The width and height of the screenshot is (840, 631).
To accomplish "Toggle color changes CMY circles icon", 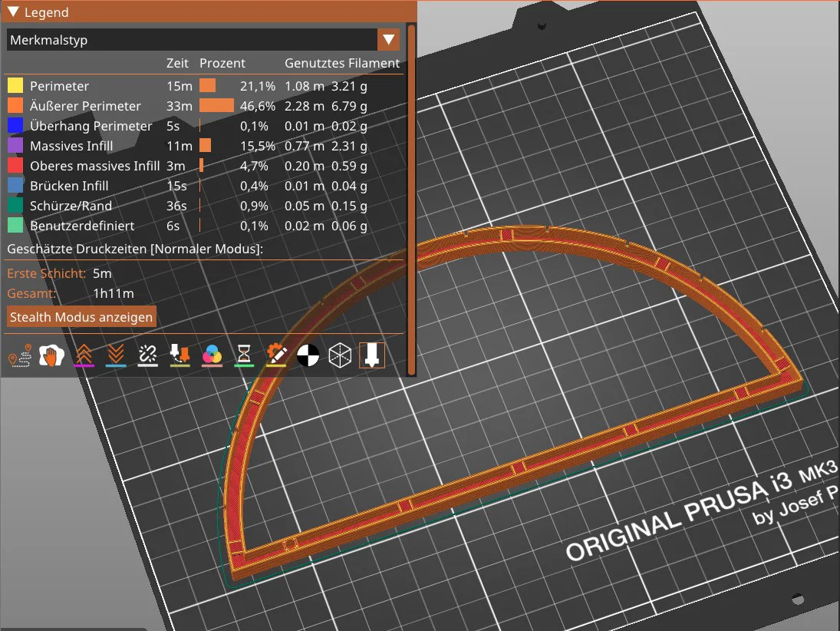I will pos(212,355).
